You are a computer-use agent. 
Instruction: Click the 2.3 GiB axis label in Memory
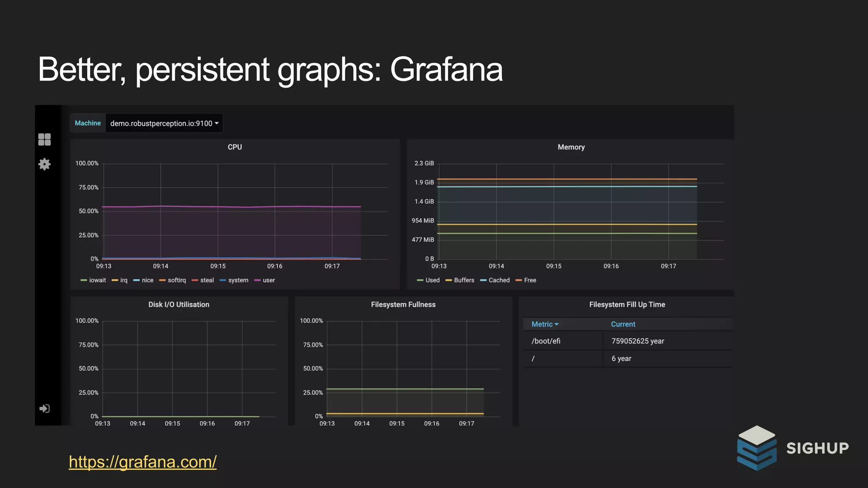424,163
